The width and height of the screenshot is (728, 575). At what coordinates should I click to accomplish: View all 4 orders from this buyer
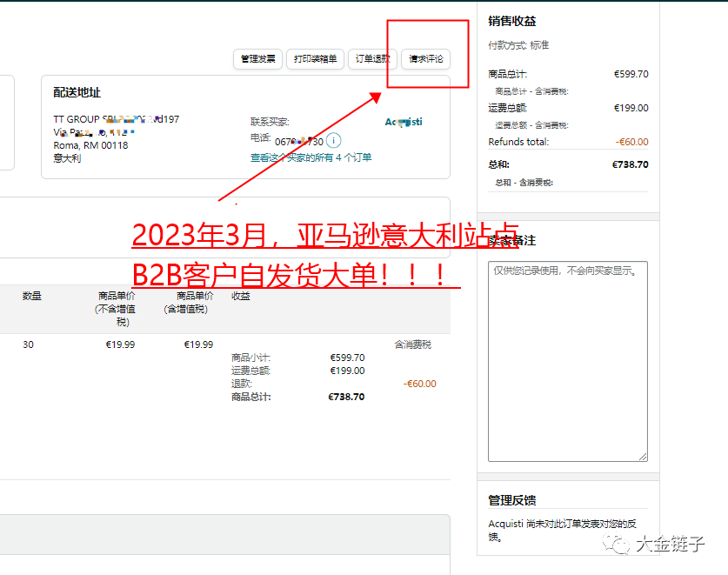[311, 157]
